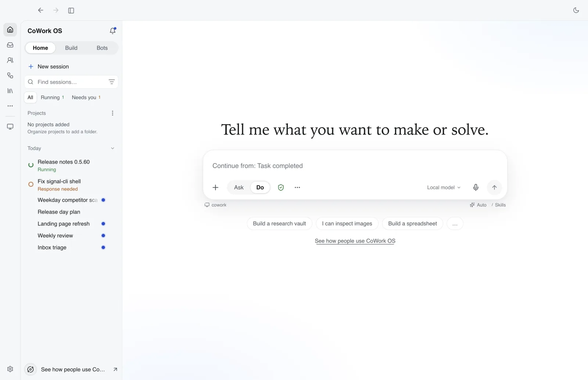
Task: Open the Release day plan session
Action: [x=71, y=212]
